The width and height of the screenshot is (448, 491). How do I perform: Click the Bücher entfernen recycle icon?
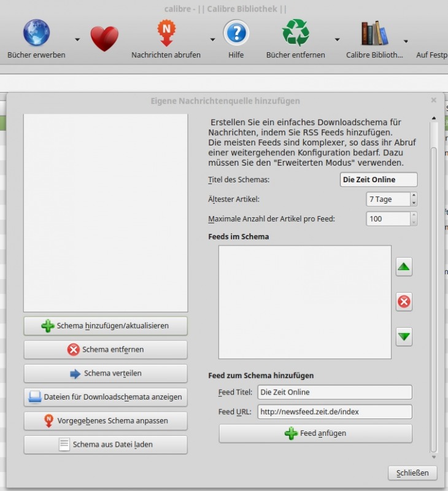pyautogui.click(x=295, y=33)
